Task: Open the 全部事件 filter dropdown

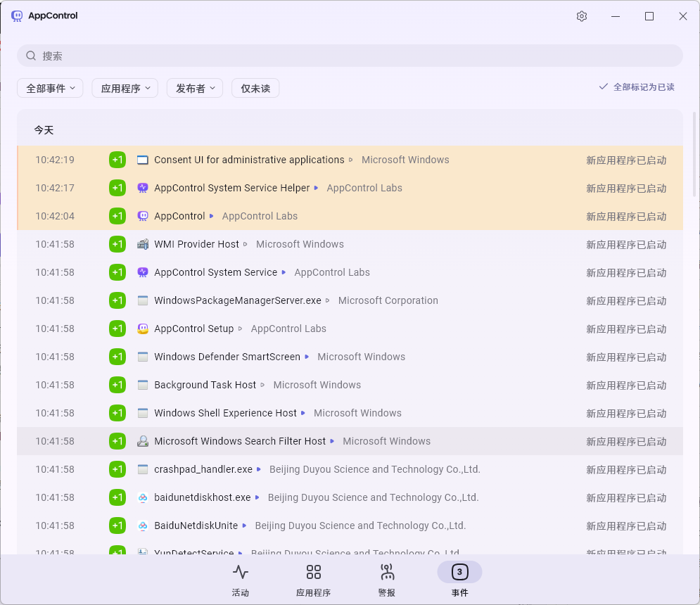Action: 50,89
